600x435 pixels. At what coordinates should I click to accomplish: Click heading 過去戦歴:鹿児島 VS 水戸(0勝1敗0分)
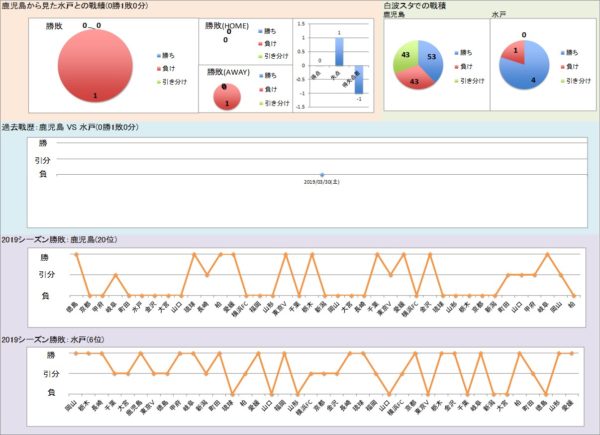point(70,127)
